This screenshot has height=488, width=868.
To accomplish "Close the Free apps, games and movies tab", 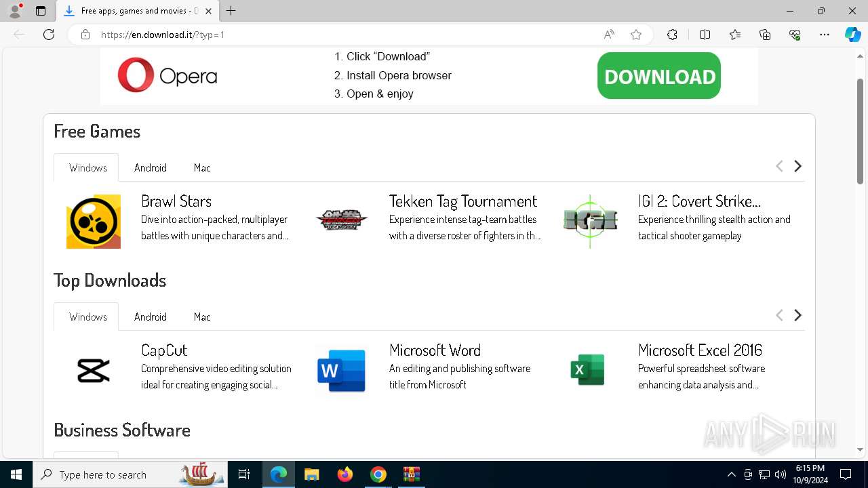I will click(x=208, y=11).
